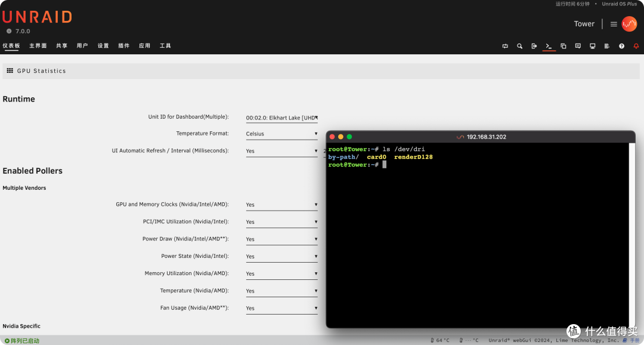Open the 用户 users menu

[x=82, y=45]
